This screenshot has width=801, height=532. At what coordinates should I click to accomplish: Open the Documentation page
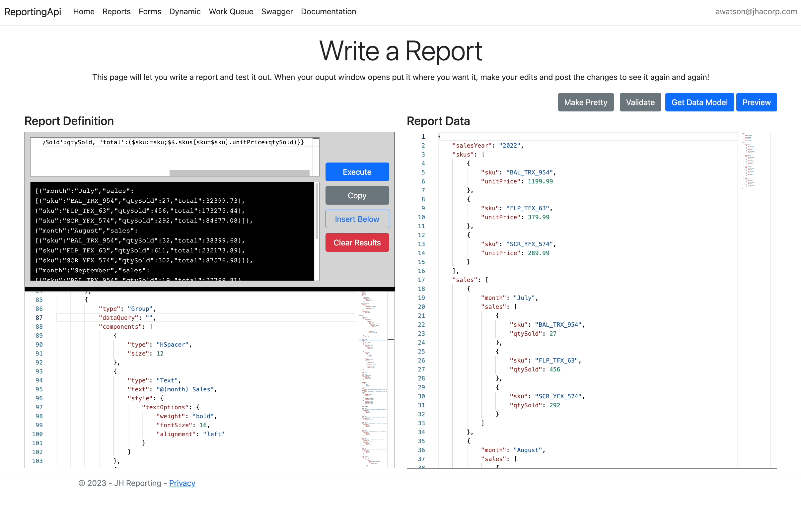(x=328, y=12)
